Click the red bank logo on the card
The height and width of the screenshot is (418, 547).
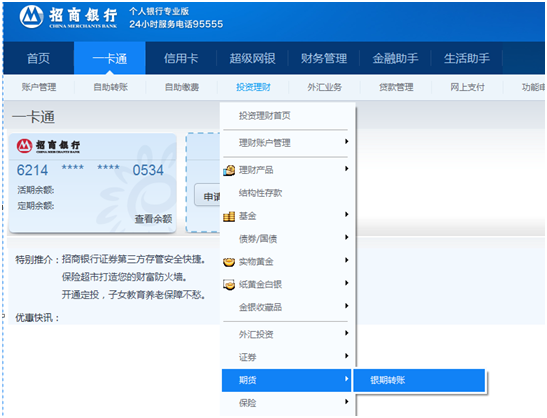(24, 146)
